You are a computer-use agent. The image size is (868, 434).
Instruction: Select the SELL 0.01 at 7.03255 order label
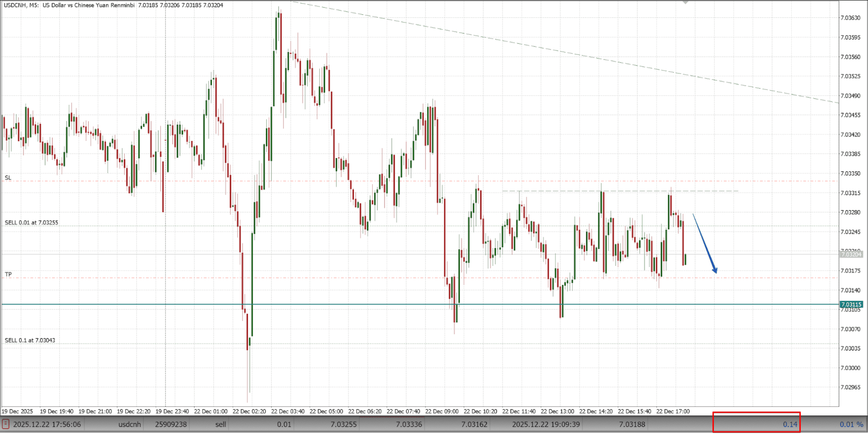(31, 222)
